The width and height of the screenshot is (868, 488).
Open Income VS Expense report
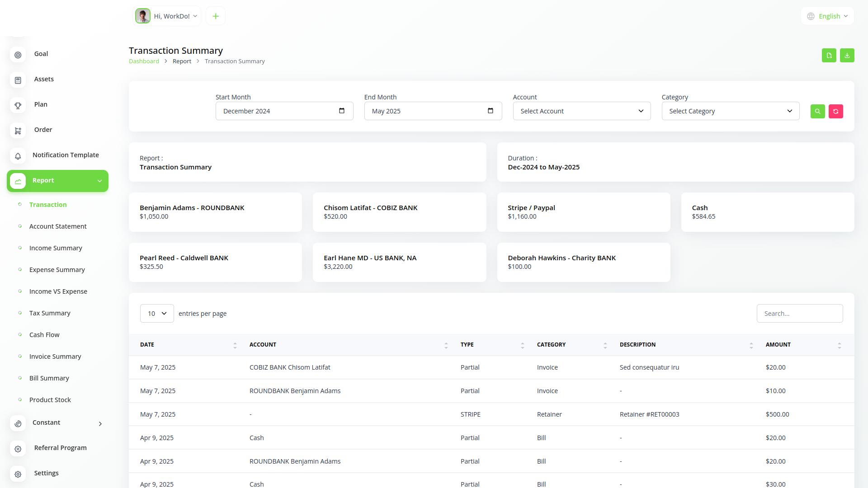[58, 291]
